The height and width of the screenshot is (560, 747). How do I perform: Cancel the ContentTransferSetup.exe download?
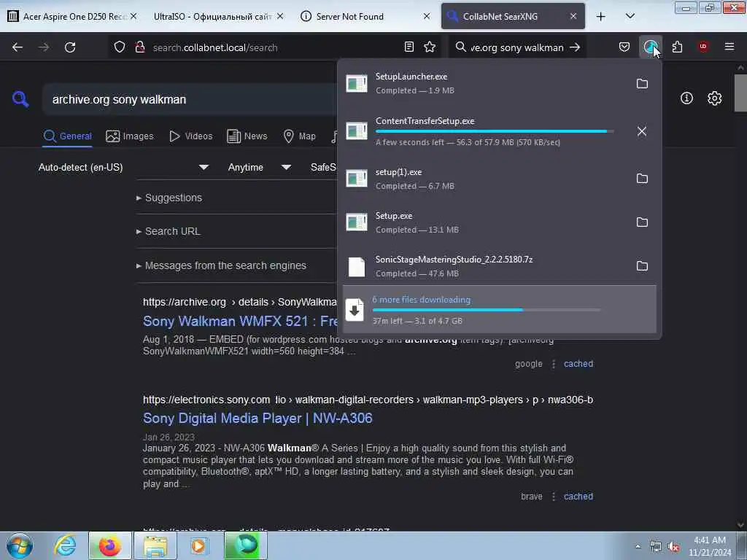pyautogui.click(x=642, y=131)
